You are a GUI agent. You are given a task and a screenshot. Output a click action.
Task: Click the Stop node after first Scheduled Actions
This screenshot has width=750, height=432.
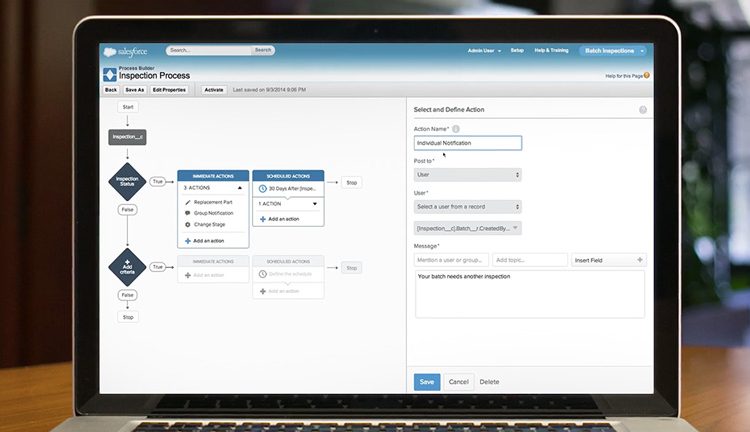(x=352, y=183)
